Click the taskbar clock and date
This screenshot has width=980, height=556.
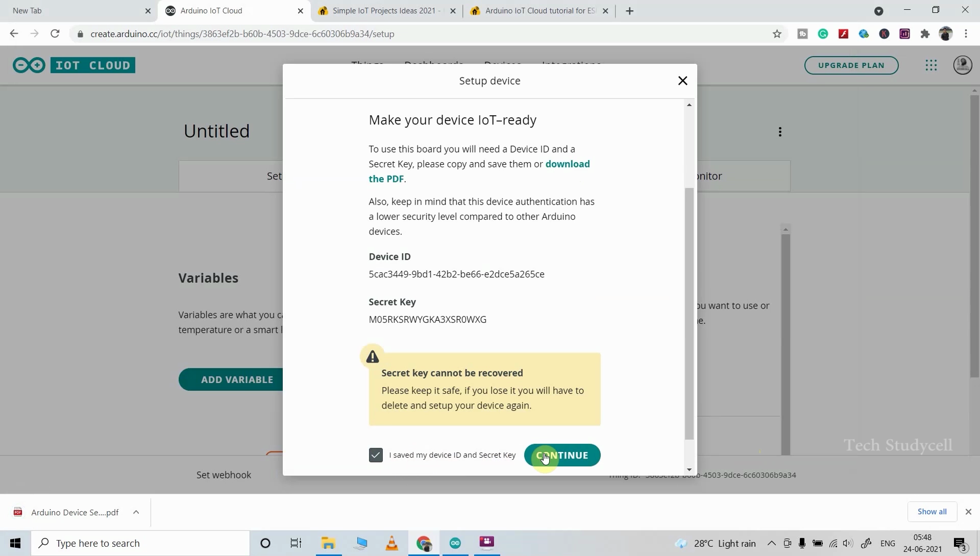coord(922,543)
